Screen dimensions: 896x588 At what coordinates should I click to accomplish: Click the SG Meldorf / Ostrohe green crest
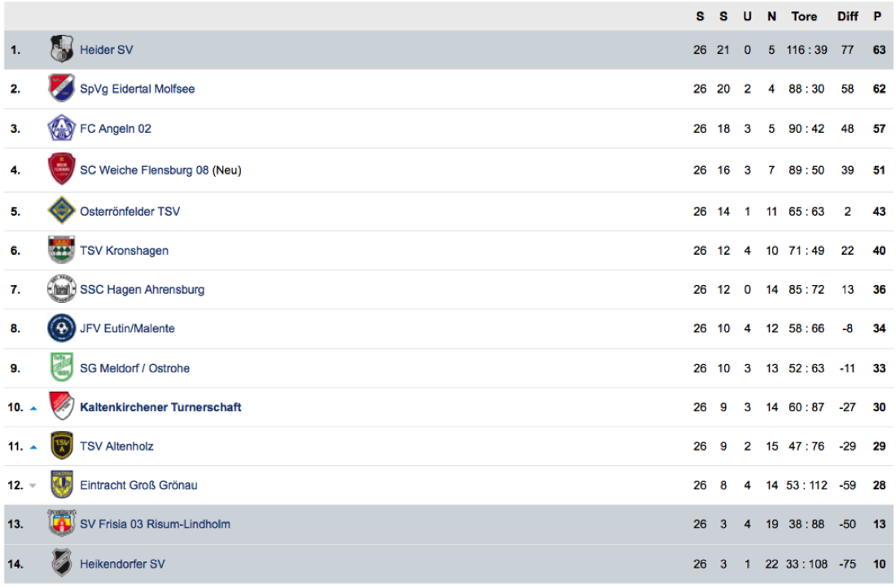click(x=61, y=367)
